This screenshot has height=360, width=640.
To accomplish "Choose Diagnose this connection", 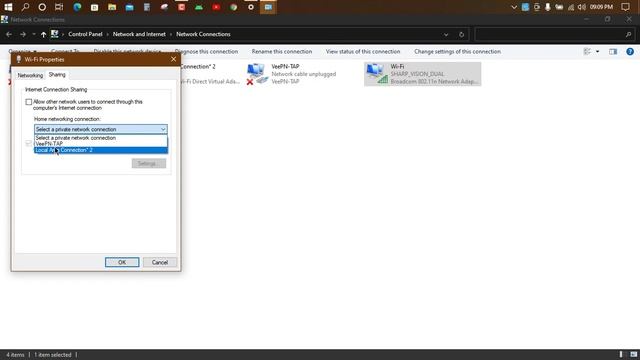I will (206, 51).
